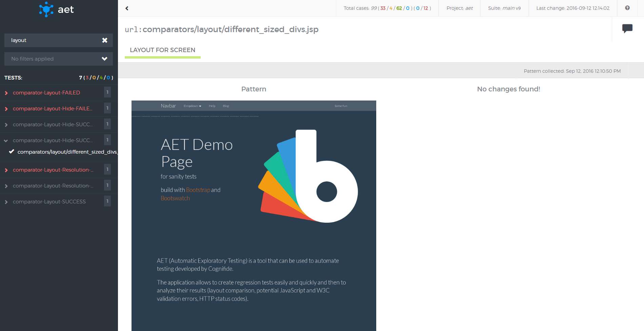Click the Total cases statistics
Image resolution: width=644 pixels, height=331 pixels.
[387, 8]
